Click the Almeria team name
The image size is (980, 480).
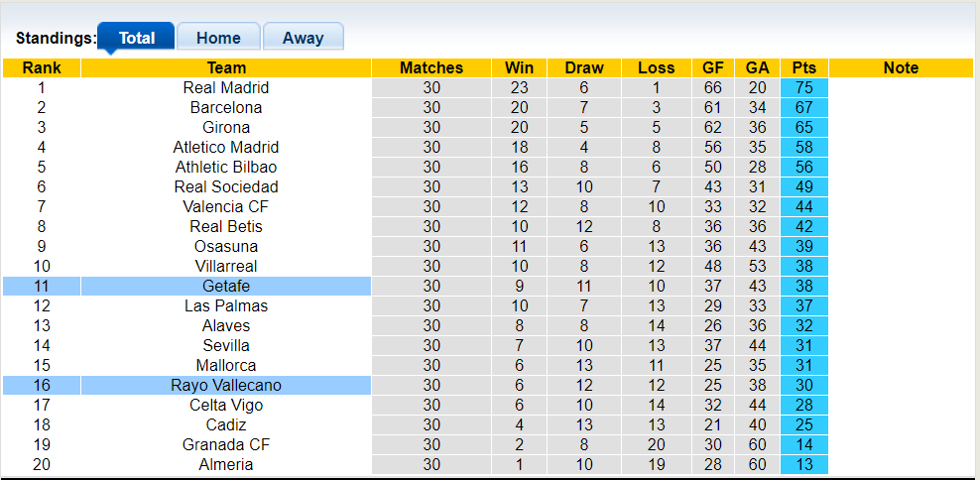226,464
